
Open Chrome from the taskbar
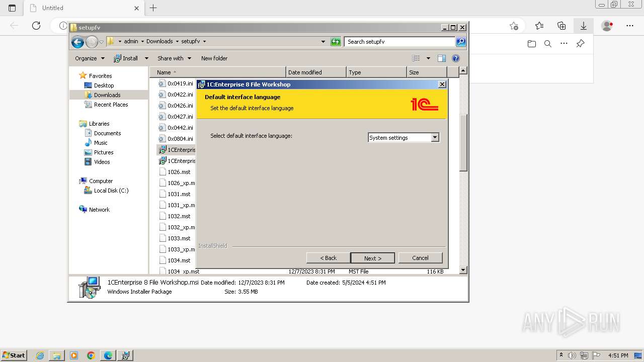point(91,355)
